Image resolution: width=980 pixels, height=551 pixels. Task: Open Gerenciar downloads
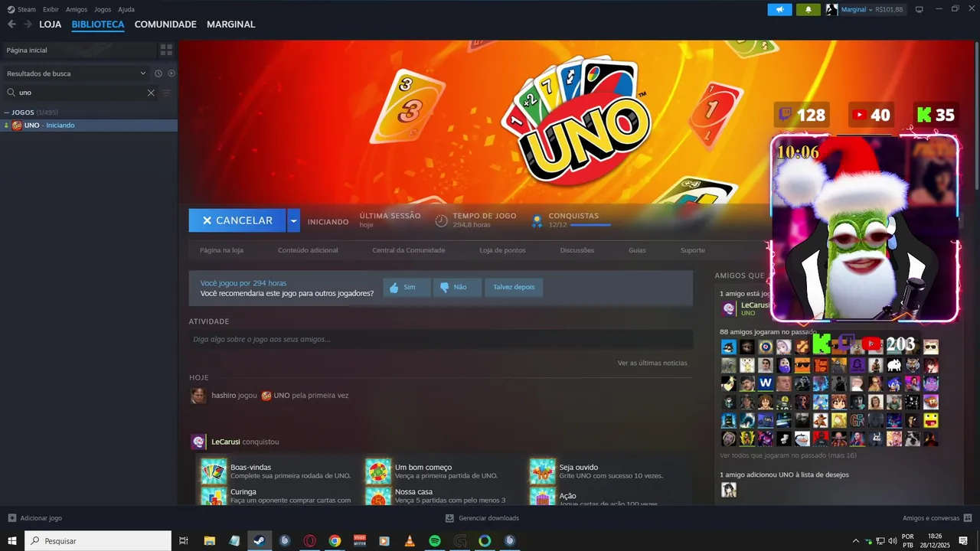click(482, 518)
